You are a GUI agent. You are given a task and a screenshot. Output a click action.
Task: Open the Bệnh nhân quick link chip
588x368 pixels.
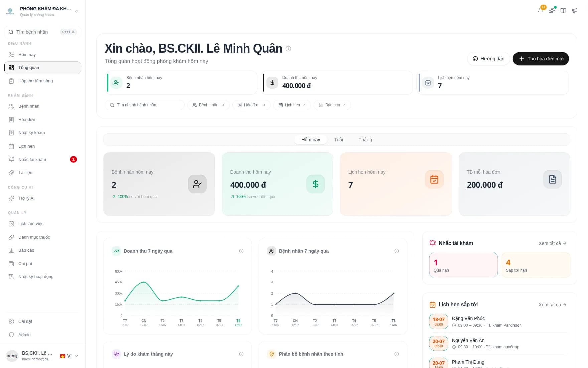(x=208, y=105)
